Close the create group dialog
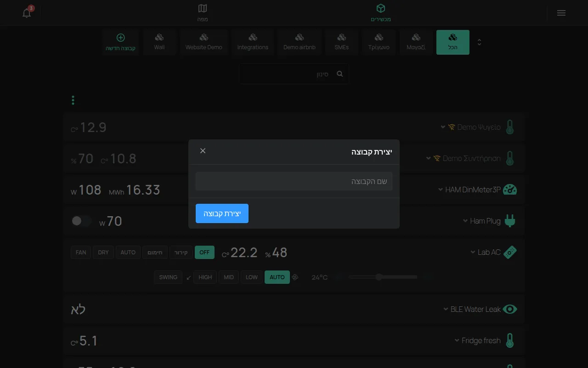Viewport: 588px width, 368px height. [203, 151]
